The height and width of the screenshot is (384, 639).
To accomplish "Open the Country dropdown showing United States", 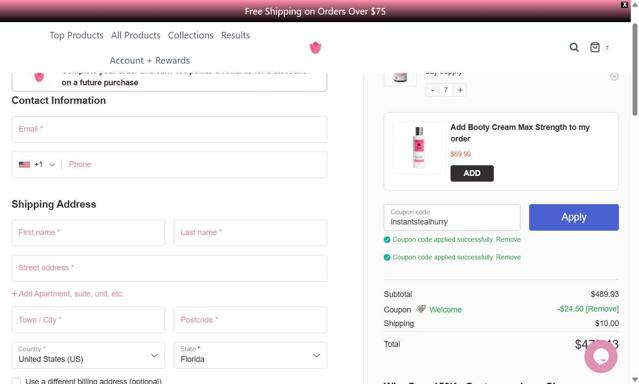I will click(88, 355).
